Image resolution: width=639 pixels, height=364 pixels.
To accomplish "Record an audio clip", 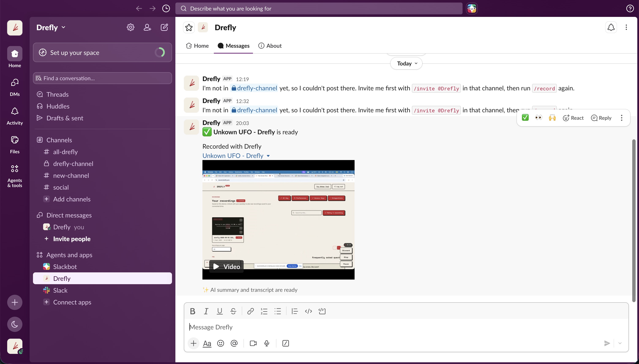I will click(267, 343).
